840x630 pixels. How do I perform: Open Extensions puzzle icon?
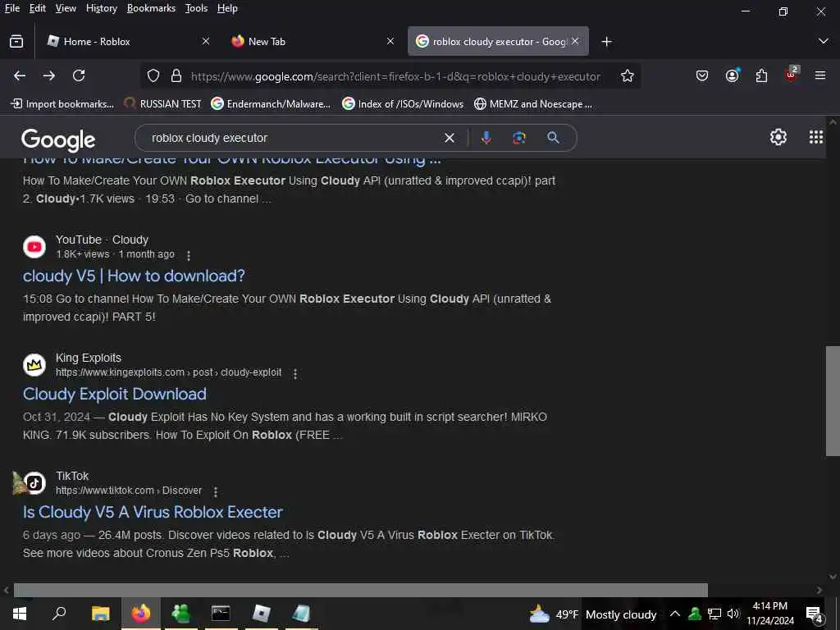(761, 76)
